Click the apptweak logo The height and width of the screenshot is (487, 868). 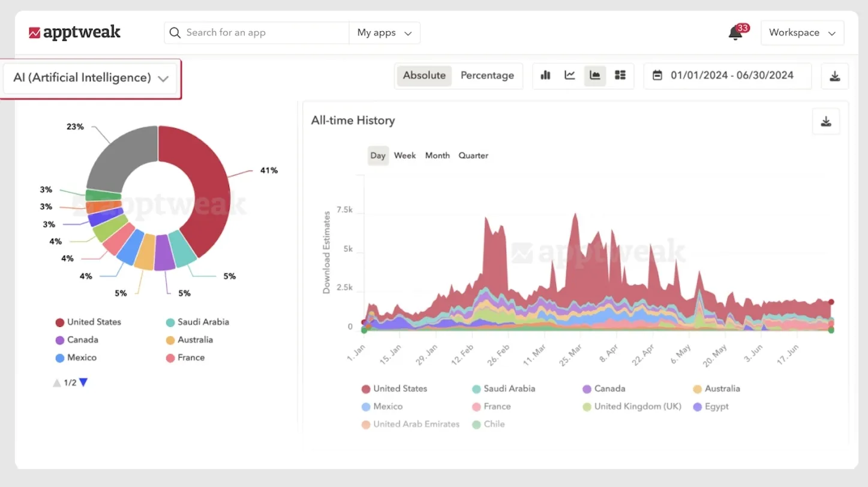point(75,32)
